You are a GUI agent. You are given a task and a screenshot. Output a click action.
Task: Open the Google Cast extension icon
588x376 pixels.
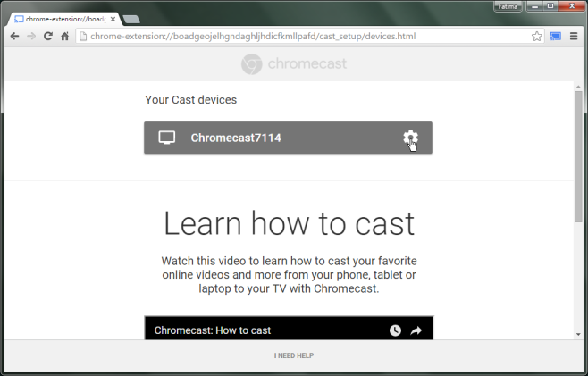(x=555, y=37)
